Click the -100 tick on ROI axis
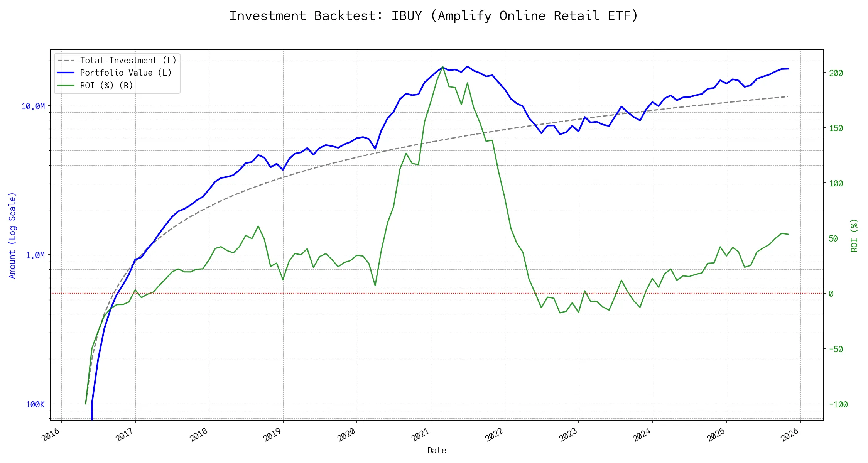This screenshot has width=868, height=463. [x=838, y=405]
